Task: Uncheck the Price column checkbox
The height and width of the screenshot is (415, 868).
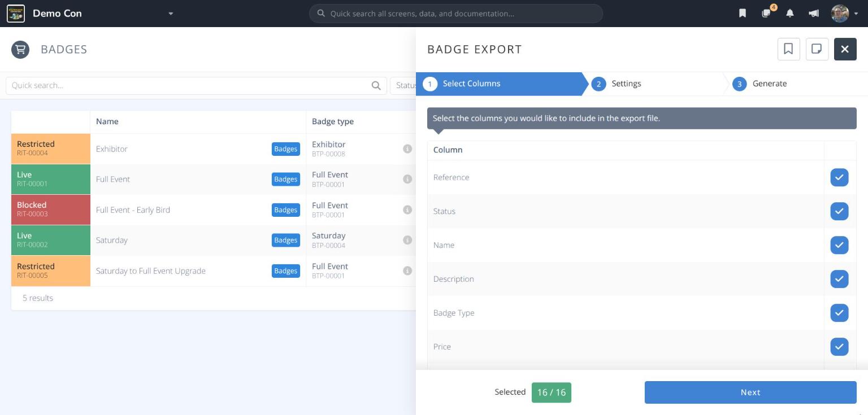Action: click(x=839, y=347)
